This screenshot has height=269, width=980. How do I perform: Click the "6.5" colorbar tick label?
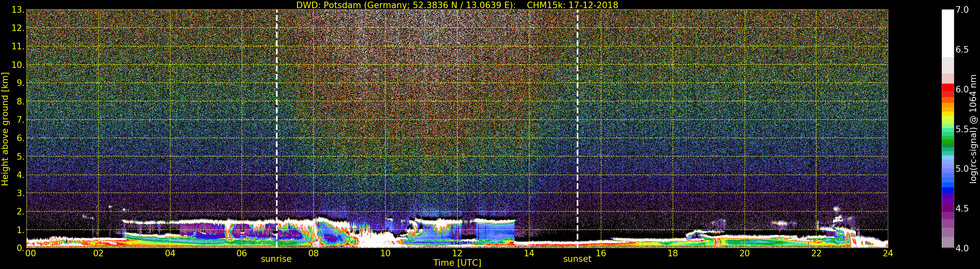click(962, 50)
